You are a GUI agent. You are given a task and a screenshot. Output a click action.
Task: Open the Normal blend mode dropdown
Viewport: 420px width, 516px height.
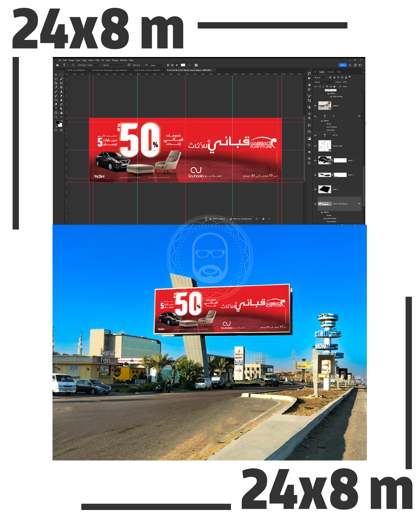pos(324,82)
